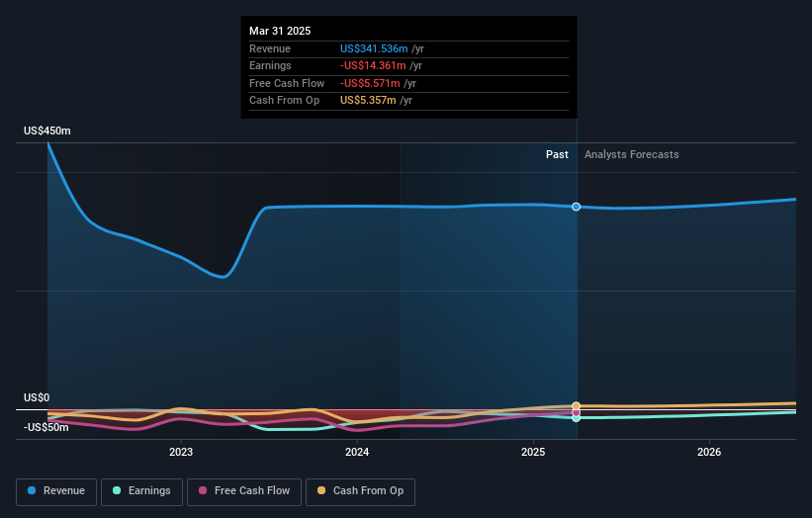Click the Earnings row label in tooltip
Image resolution: width=812 pixels, height=518 pixels.
(270, 65)
